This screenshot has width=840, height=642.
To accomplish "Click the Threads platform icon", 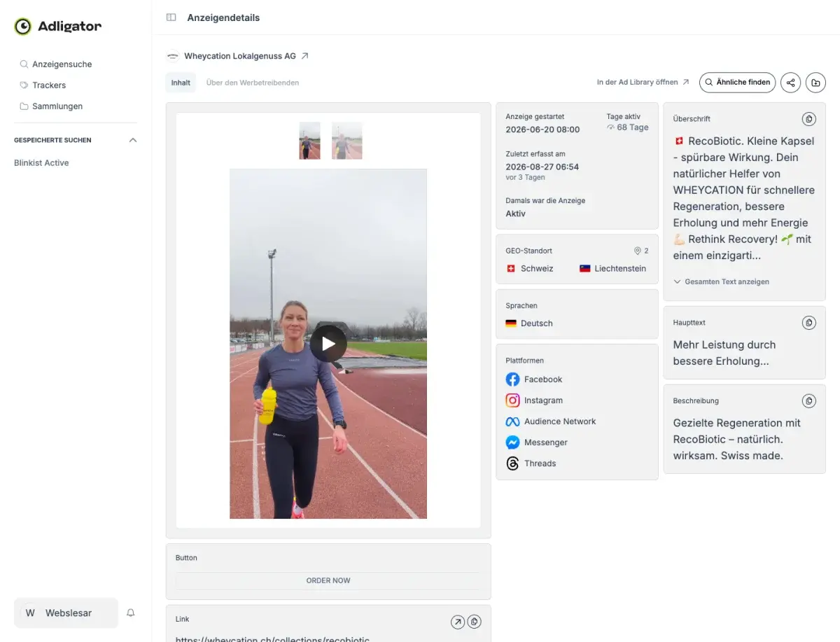I will click(x=512, y=463).
